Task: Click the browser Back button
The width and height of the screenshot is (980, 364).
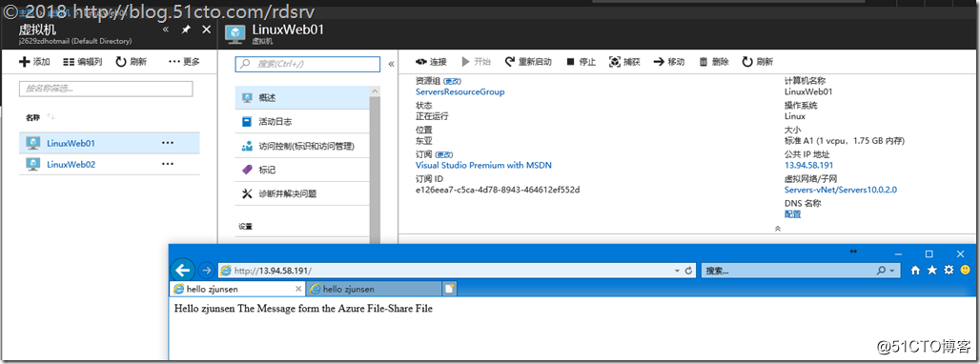Action: [182, 271]
